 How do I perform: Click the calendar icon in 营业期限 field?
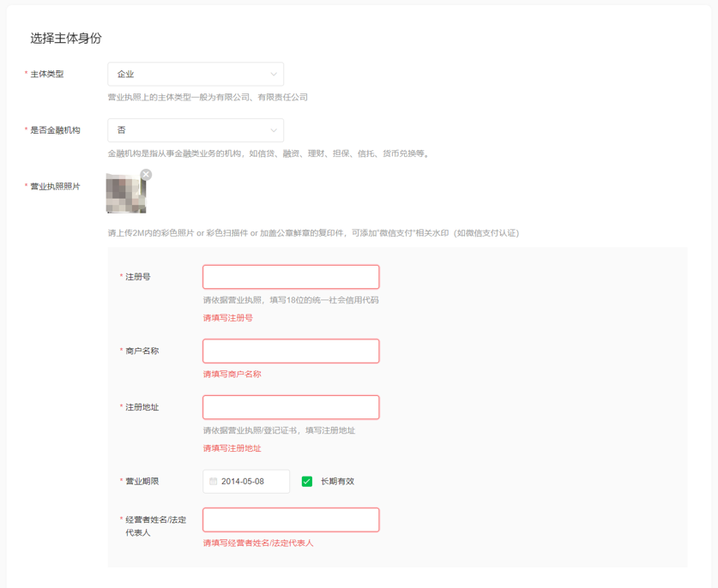click(x=213, y=482)
